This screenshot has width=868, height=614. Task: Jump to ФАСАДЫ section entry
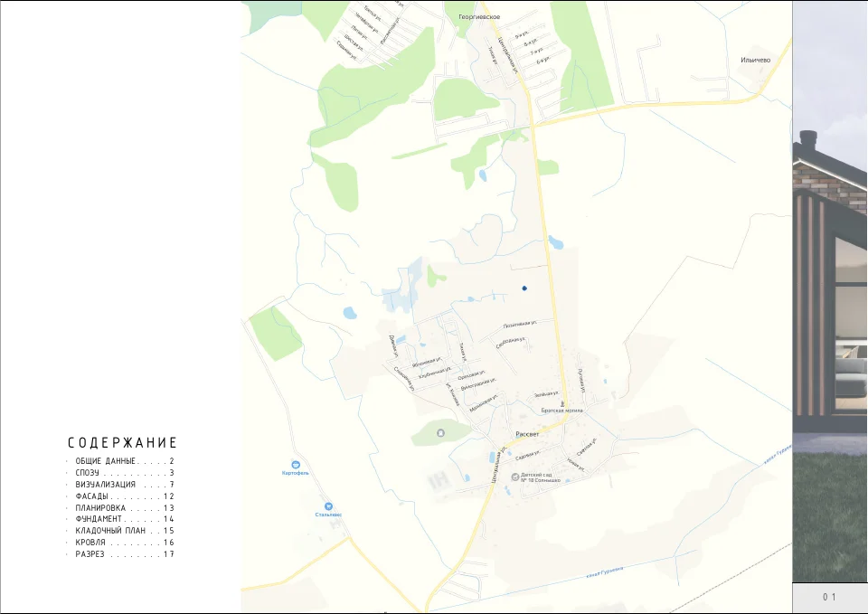125,496
